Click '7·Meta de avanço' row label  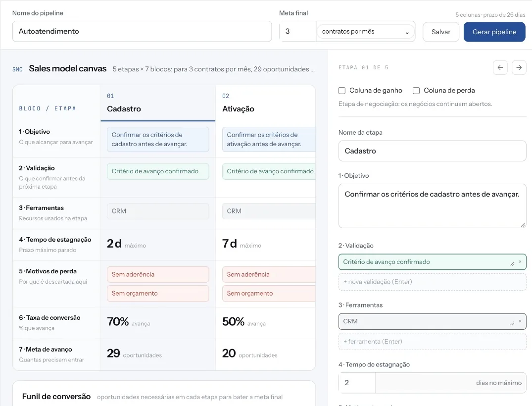tap(46, 350)
